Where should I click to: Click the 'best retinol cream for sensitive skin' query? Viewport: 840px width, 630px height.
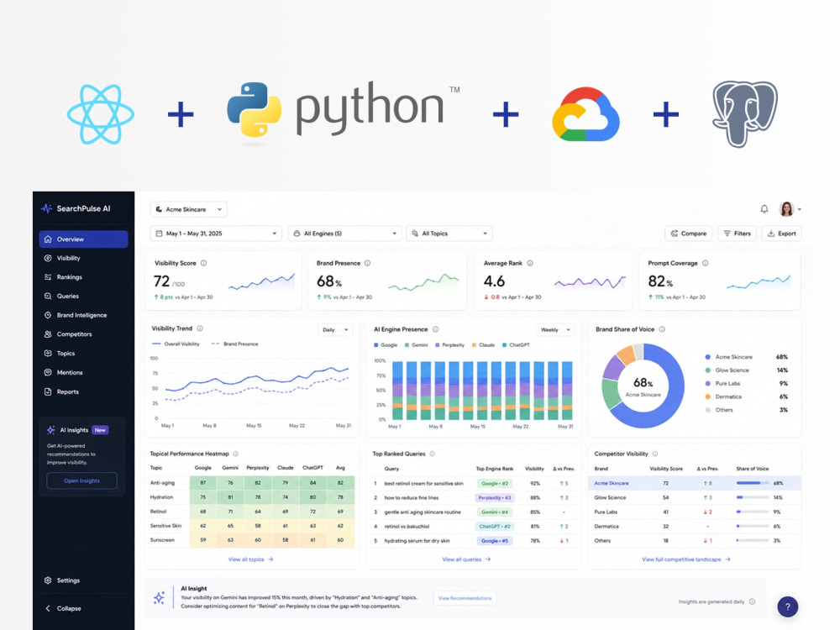coord(423,483)
